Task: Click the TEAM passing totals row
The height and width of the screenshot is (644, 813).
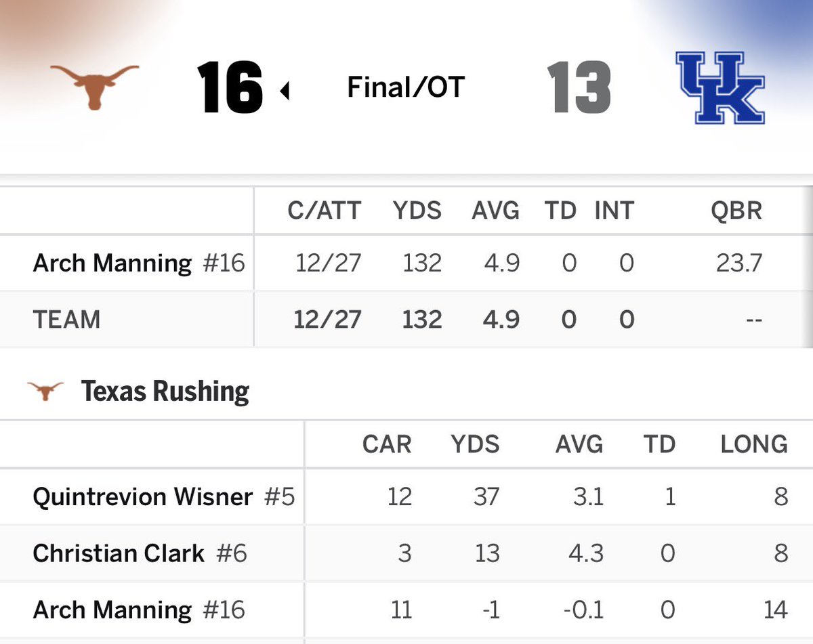Action: point(406,320)
